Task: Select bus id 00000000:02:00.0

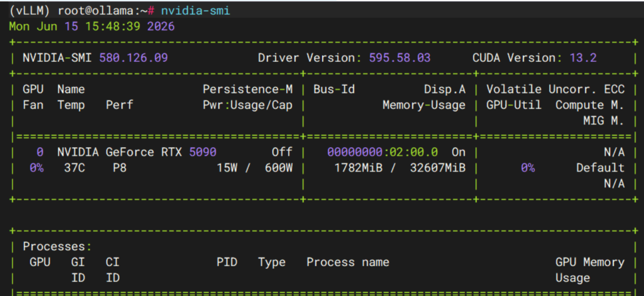Action: [382, 152]
